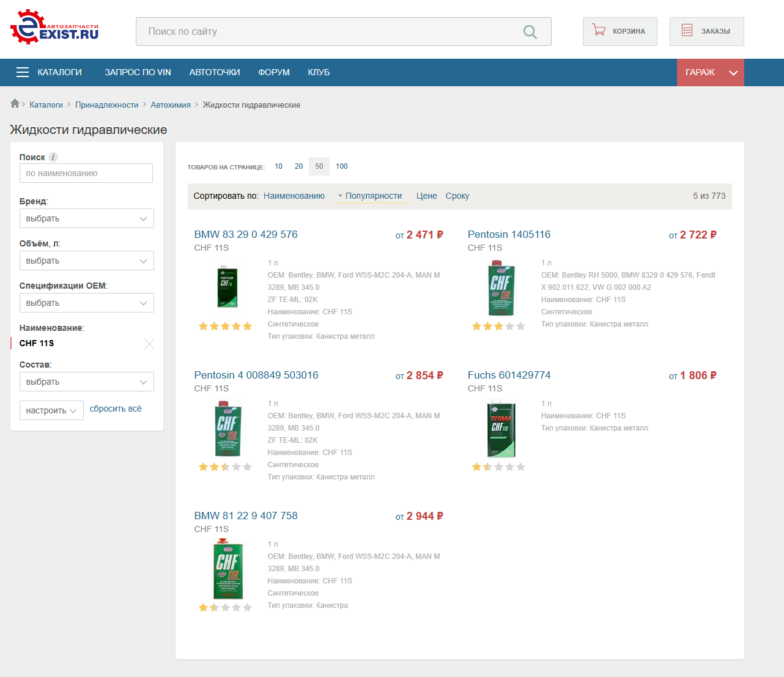Show 10 items per page
This screenshot has height=677, width=784.
pos(278,166)
